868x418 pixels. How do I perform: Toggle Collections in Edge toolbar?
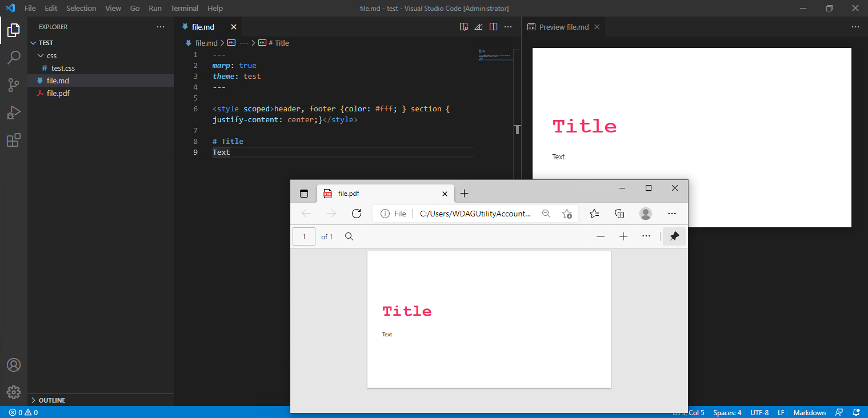619,213
